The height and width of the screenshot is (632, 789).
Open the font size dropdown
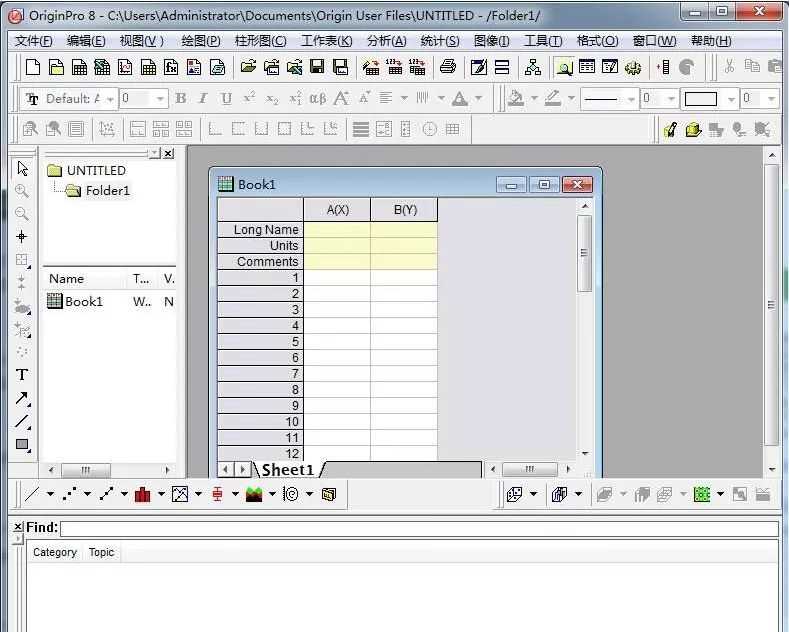161,99
